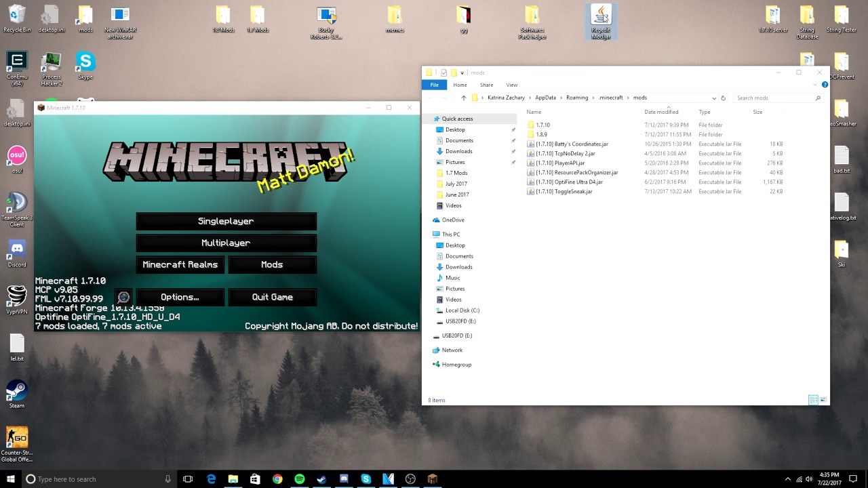Open Quick Access toolbar customize dropdown

point(462,73)
